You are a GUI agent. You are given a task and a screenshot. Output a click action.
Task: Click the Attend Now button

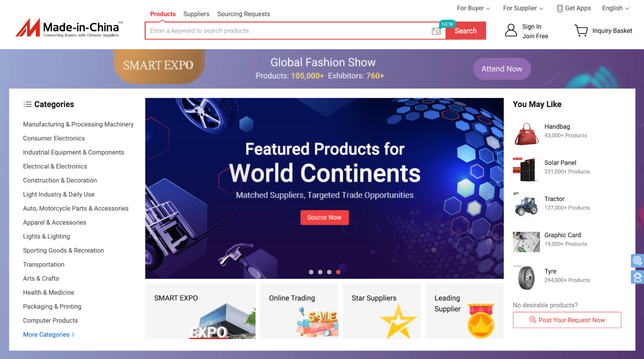[502, 69]
